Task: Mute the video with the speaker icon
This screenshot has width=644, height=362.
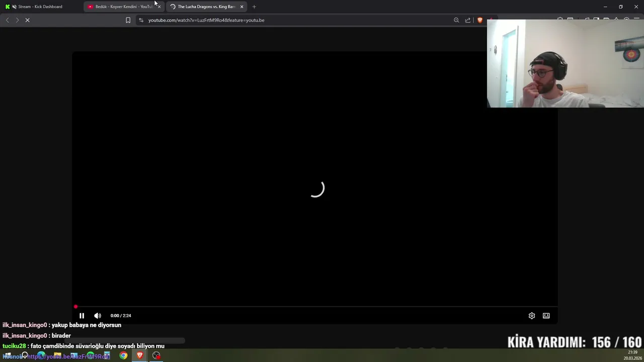Action: click(x=98, y=316)
